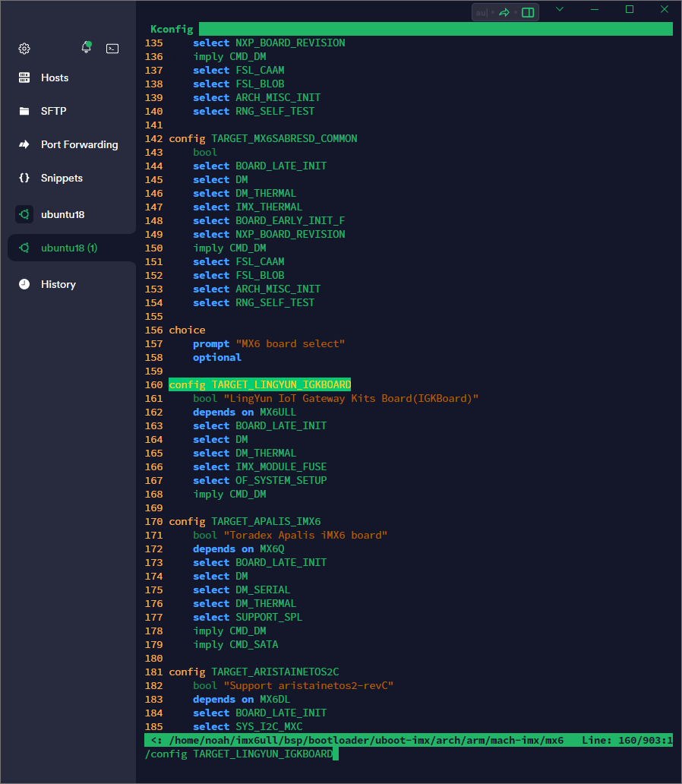Click the SFTP folder icon
Screen dimensions: 682x784
[x=24, y=111]
